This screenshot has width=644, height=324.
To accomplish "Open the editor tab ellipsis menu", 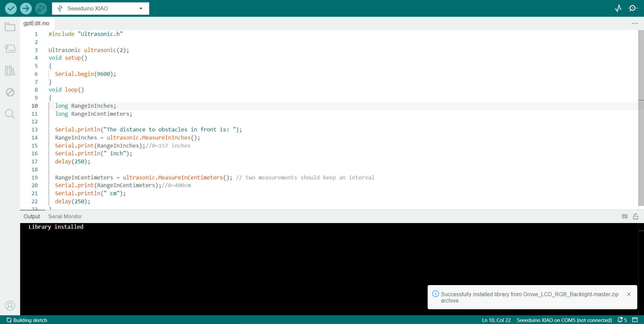I will pos(635,23).
